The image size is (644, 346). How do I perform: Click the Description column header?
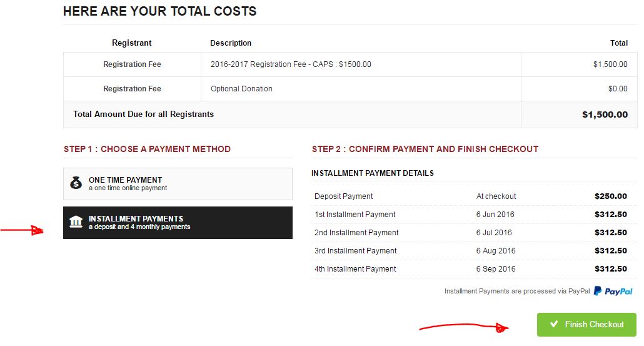click(x=231, y=43)
